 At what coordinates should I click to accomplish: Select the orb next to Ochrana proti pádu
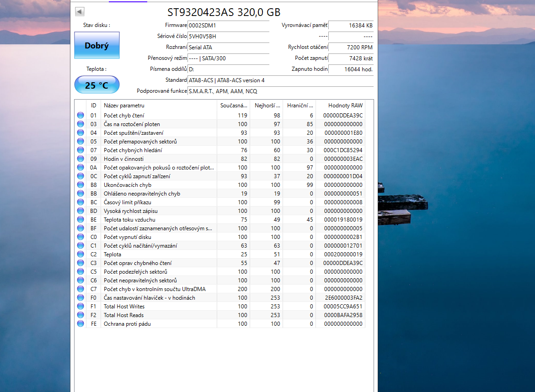coord(80,323)
